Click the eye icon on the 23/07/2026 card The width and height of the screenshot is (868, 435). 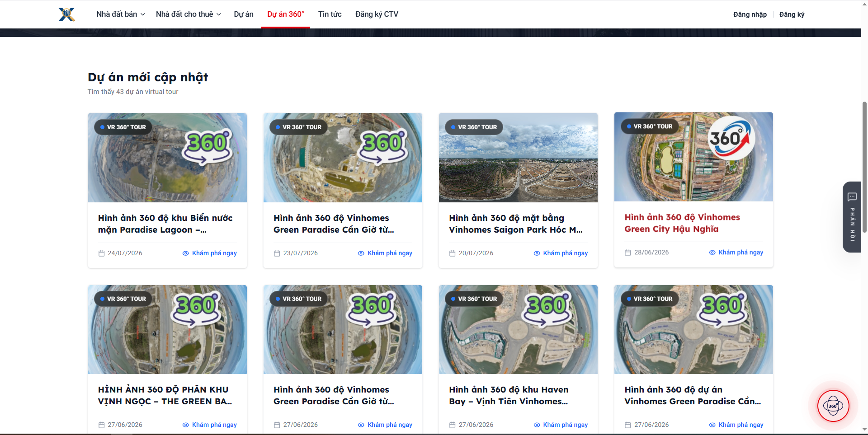point(361,253)
